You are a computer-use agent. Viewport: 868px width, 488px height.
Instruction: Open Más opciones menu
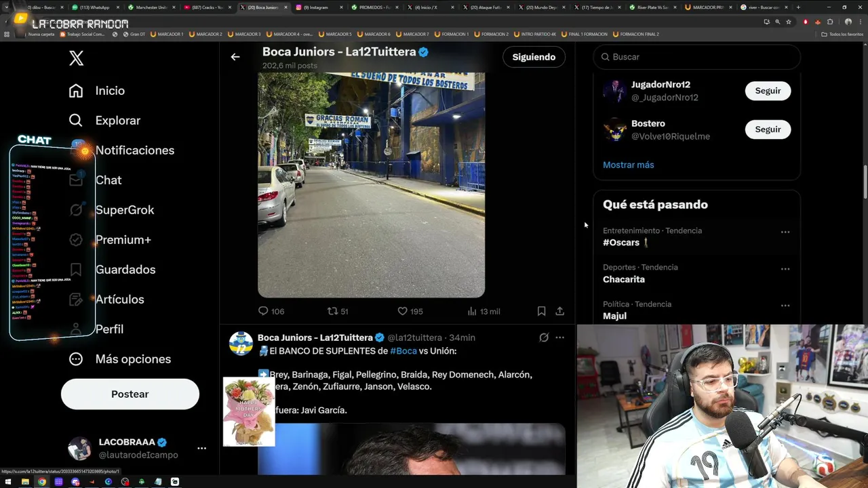click(x=120, y=359)
